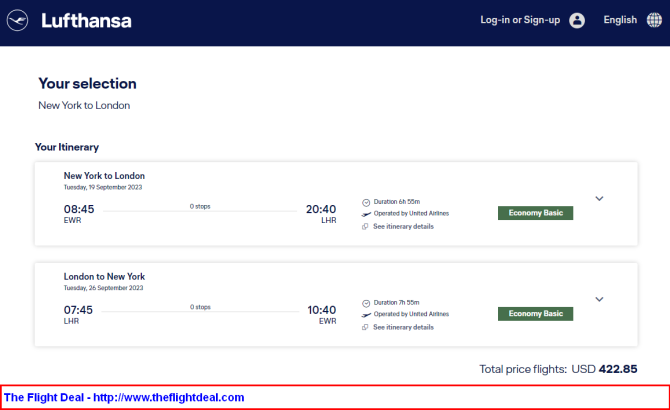Click airplane icon on outbound Operated by United
The width and height of the screenshot is (670, 410).
[x=366, y=214]
